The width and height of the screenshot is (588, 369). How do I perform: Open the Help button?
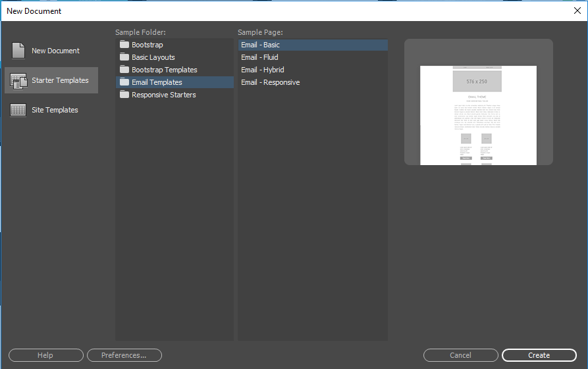point(45,355)
